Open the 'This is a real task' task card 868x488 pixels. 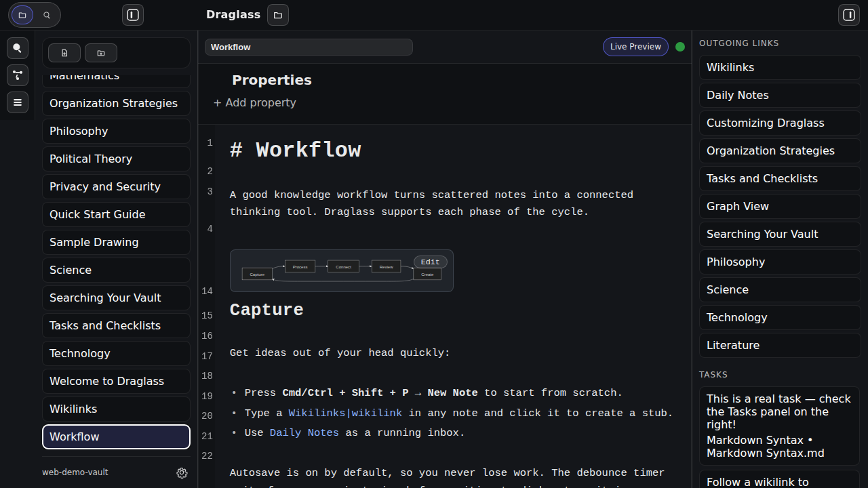[780, 426]
